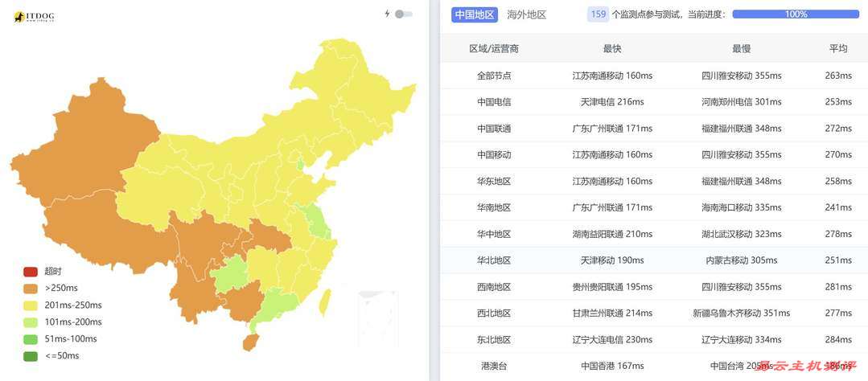Select the 中国联通 row label
The image size is (868, 381).
pos(494,129)
